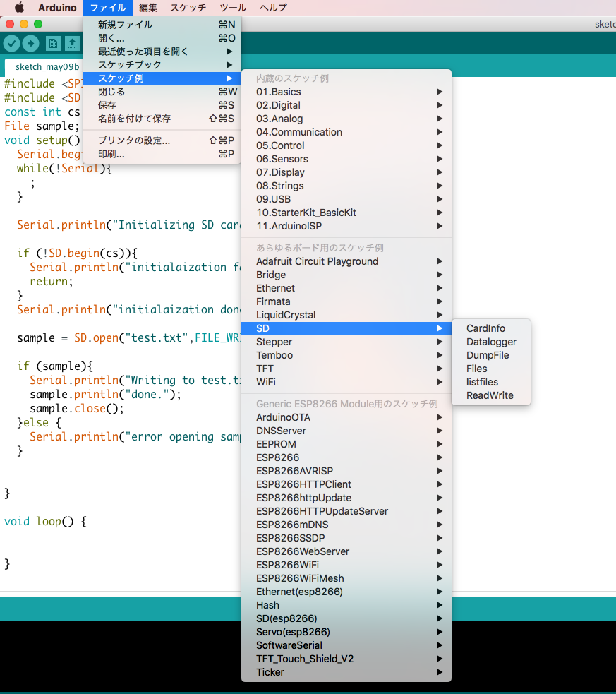This screenshot has width=616, height=694.
Task: Open the ReadWrite SD example
Action: click(491, 395)
